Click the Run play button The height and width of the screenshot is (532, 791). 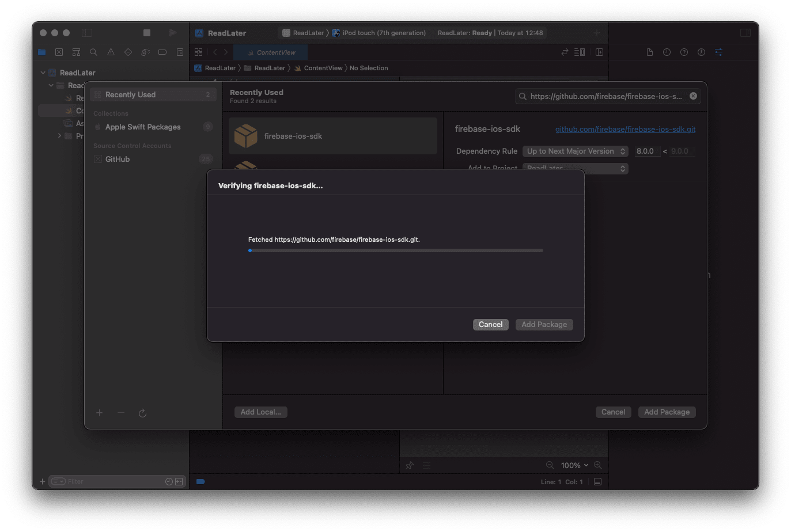(x=172, y=33)
